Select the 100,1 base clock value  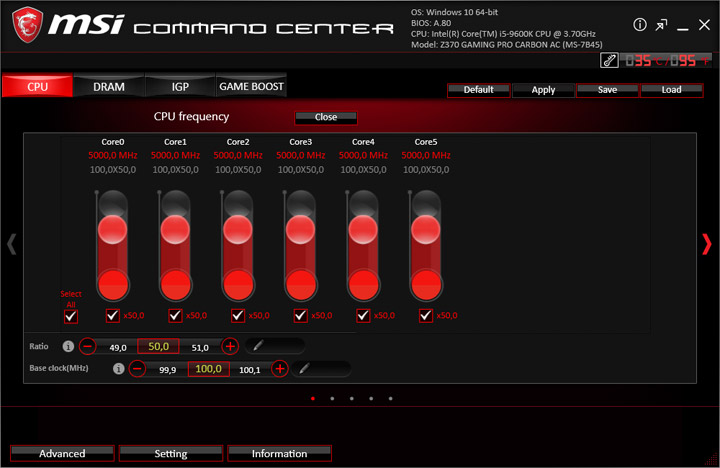[249, 370]
